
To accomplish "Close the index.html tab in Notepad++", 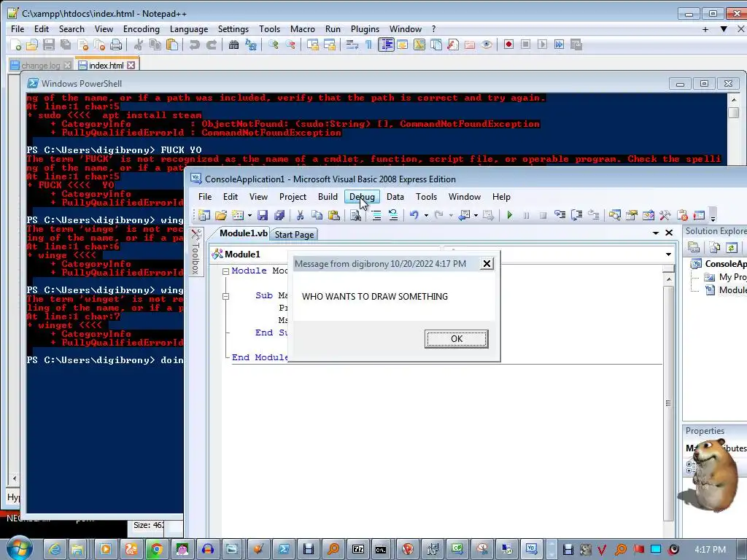I will [131, 65].
